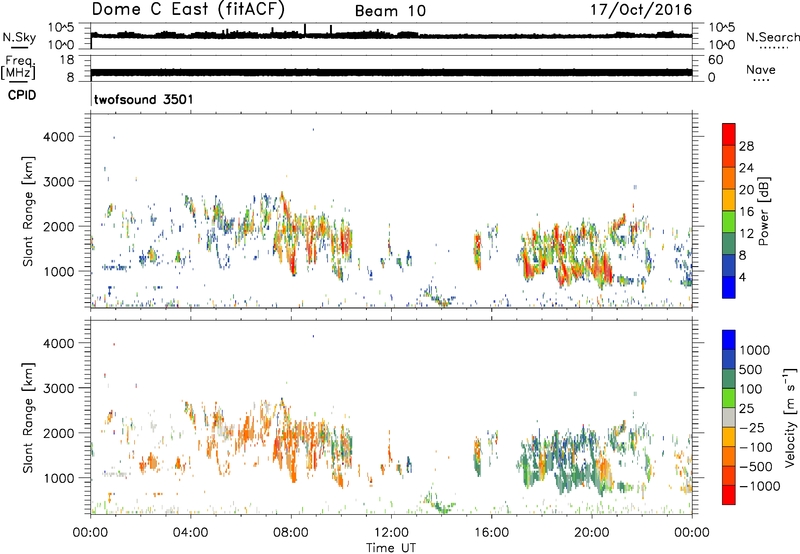Select the "CPID" label
Viewport: 800px width, 554px height.
coord(21,95)
